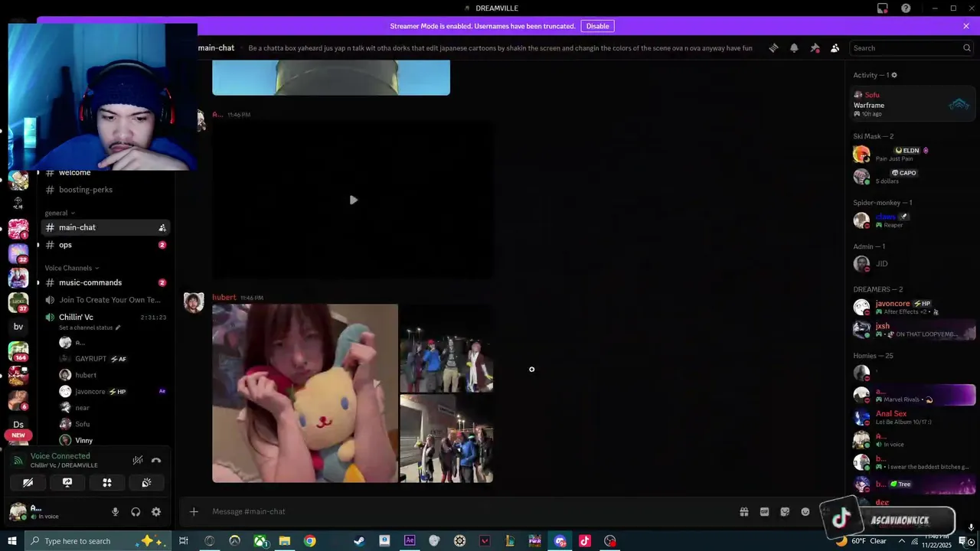Image resolution: width=980 pixels, height=551 pixels.
Task: Open attachment plus button in message bar
Action: (x=194, y=511)
